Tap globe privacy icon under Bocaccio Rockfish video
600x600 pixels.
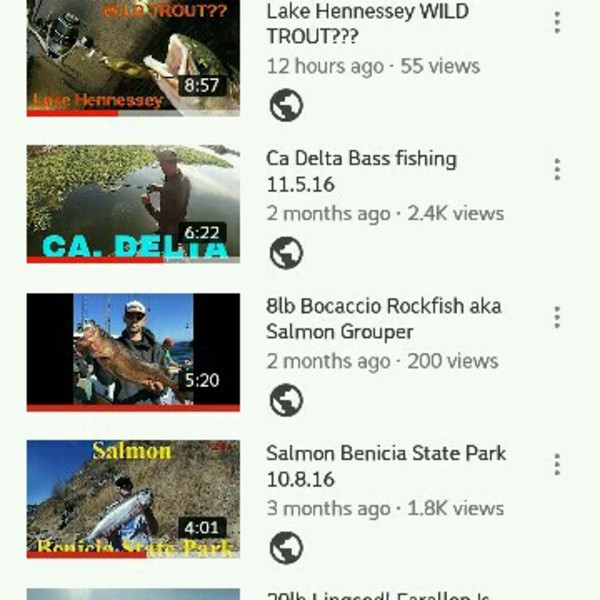[x=286, y=400]
